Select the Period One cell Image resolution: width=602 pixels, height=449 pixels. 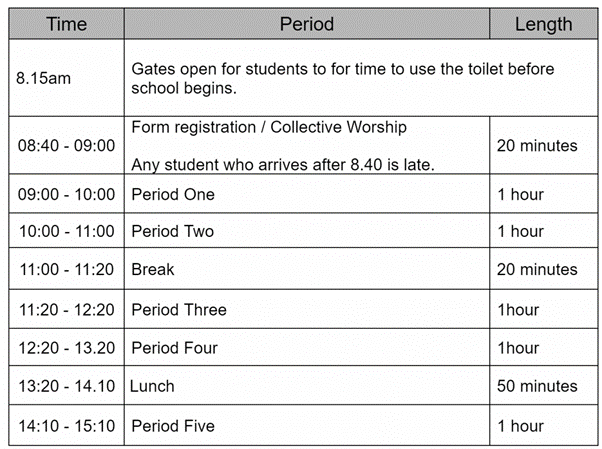tap(173, 194)
